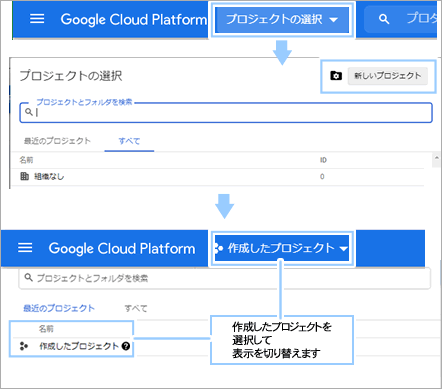Click the 新しいプロジェクト button
Screen dimensions: 443x390
point(388,76)
